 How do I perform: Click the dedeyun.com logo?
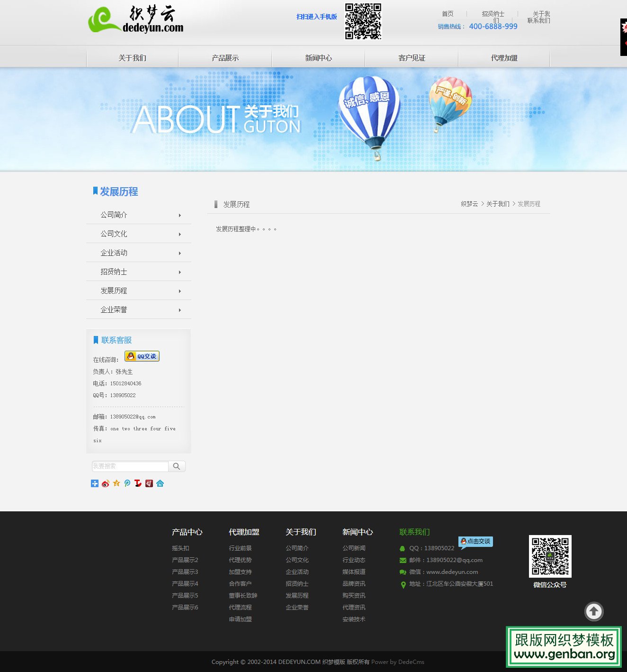pyautogui.click(x=136, y=20)
